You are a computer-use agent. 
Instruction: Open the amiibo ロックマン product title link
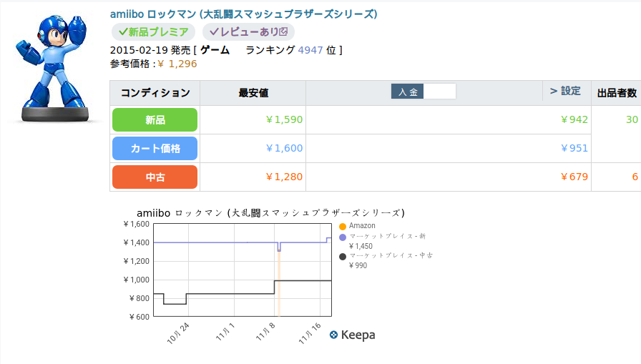tap(243, 14)
